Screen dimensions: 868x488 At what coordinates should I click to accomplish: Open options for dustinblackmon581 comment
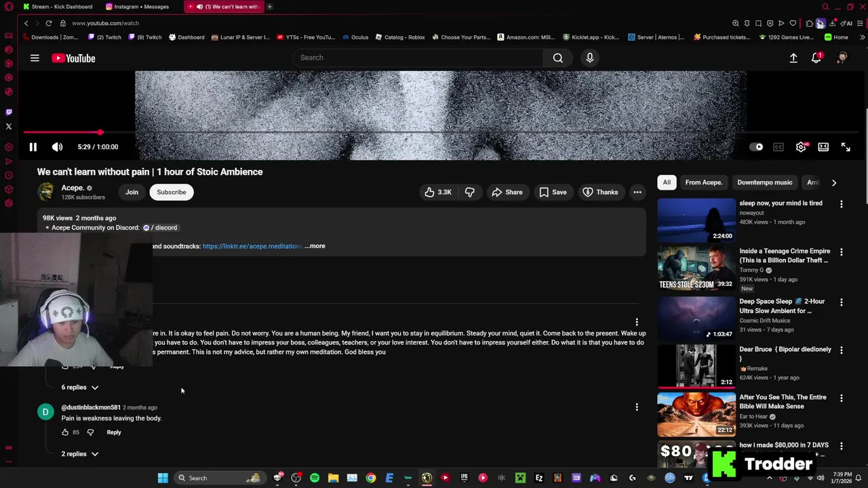tap(636, 407)
